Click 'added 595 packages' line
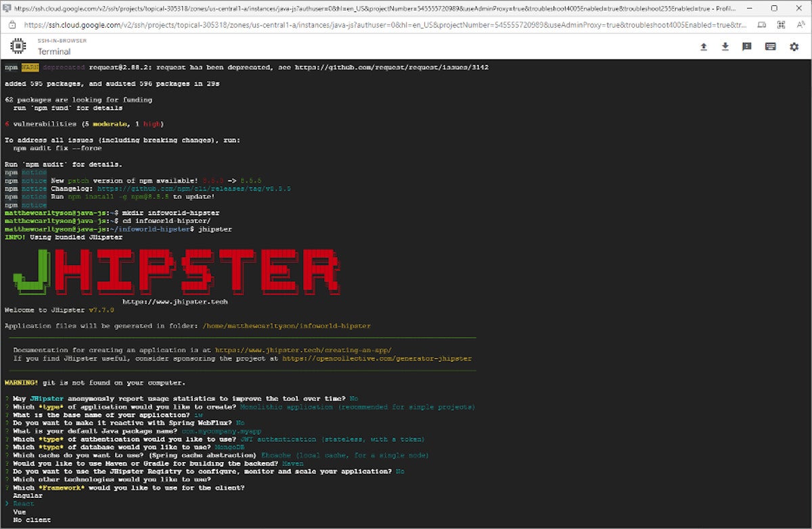The height and width of the screenshot is (529, 812). tap(112, 84)
